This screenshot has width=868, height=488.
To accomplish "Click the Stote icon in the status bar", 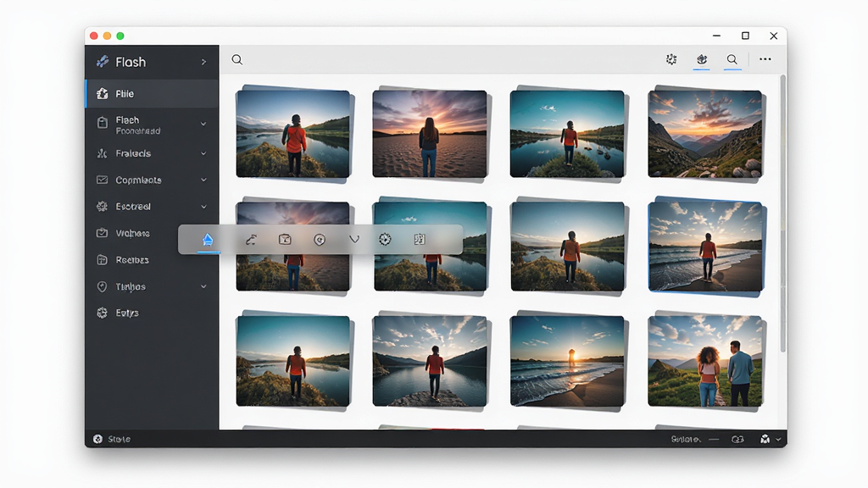I will [98, 439].
